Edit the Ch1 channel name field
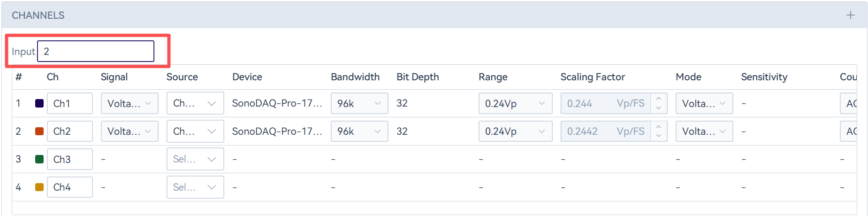Viewport: 868px width, 216px height. coord(69,103)
